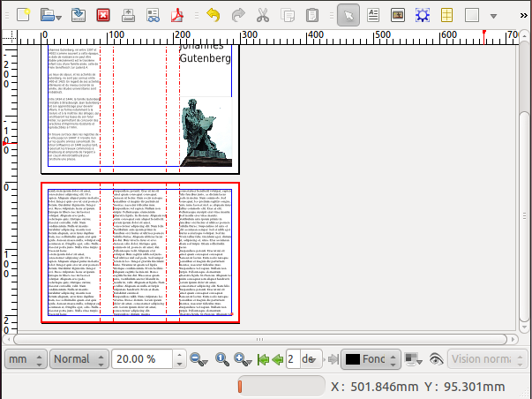This screenshot has height=399, width=532.
Task: Open the Normal image quality dropdown
Action: coord(78,359)
